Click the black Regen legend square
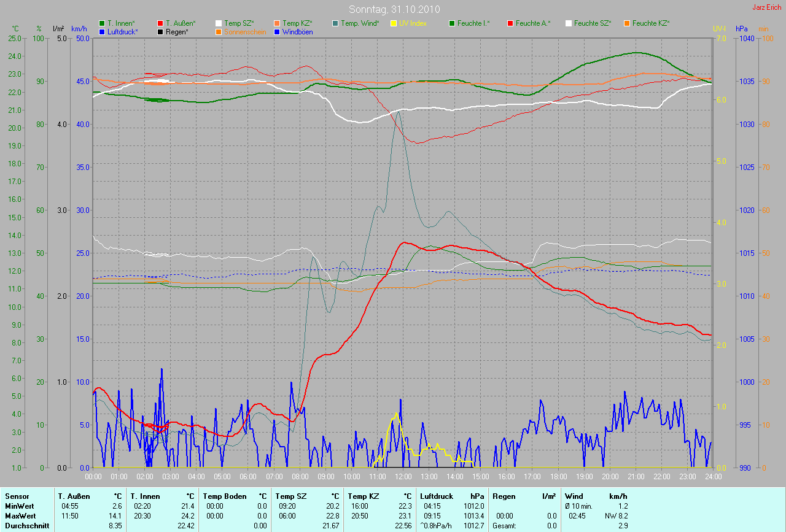The image size is (786, 532). 160,31
